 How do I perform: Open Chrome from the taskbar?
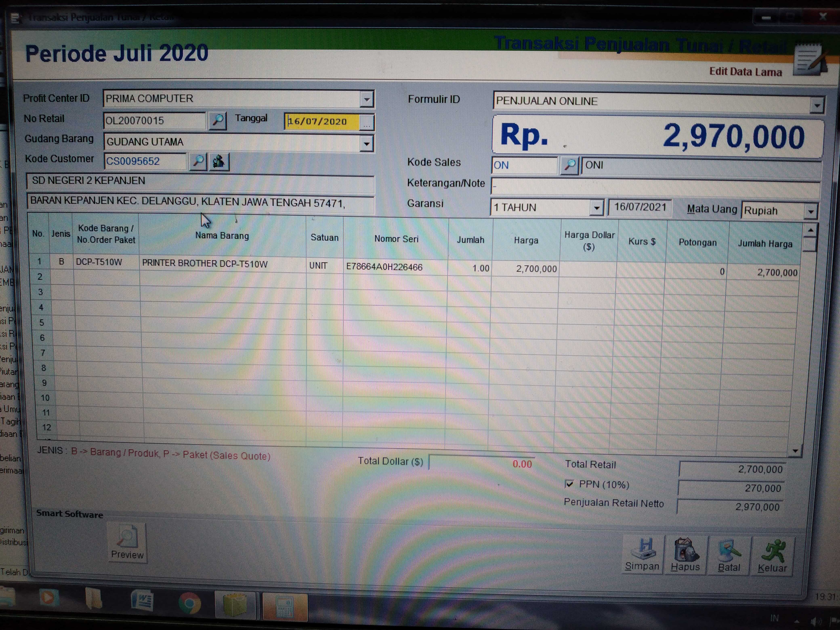tap(189, 603)
